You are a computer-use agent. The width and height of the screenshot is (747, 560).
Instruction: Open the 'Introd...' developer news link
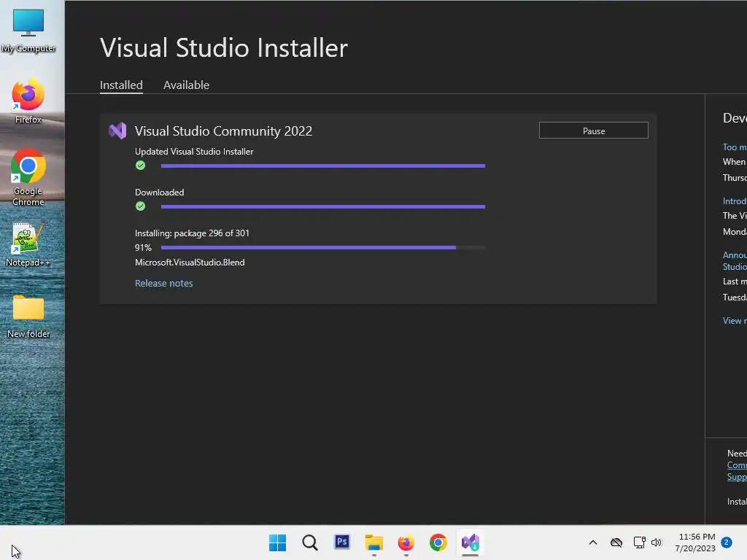click(735, 201)
